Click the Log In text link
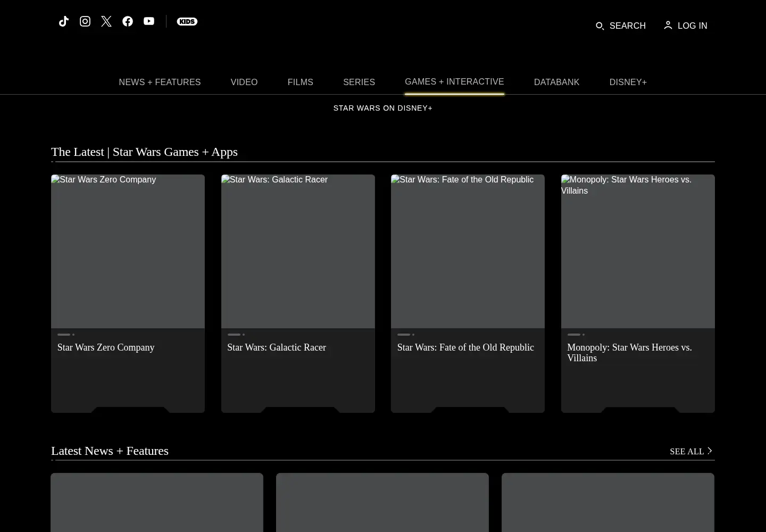The height and width of the screenshot is (532, 766). 693,26
